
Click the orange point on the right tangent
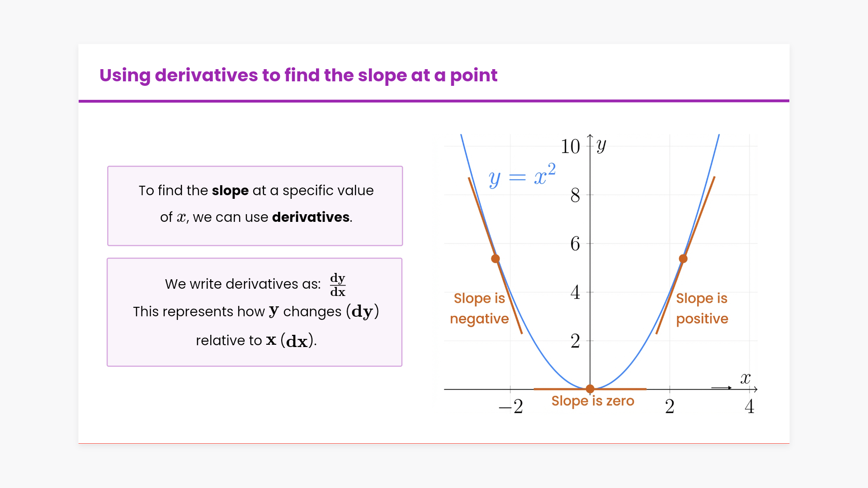coord(683,259)
